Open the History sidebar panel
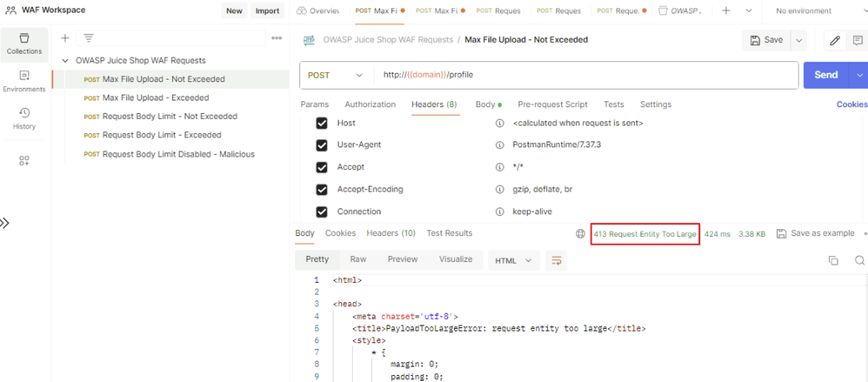 [x=23, y=119]
